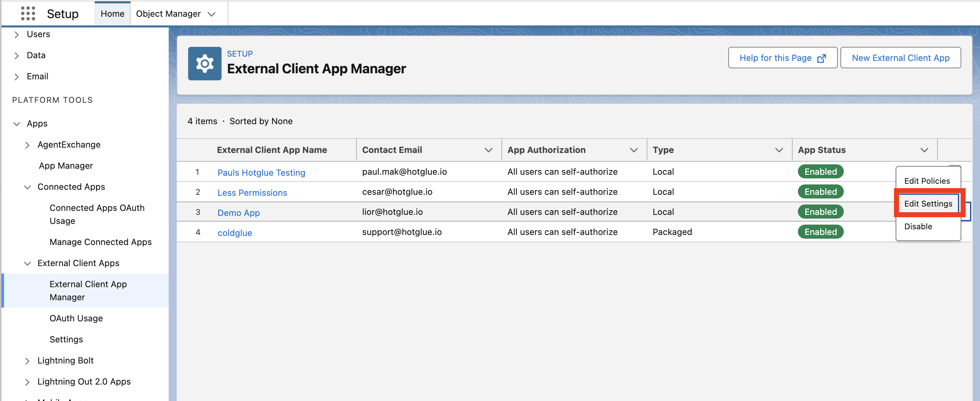
Task: Open OAuth Usage in sidebar
Action: pyautogui.click(x=76, y=318)
